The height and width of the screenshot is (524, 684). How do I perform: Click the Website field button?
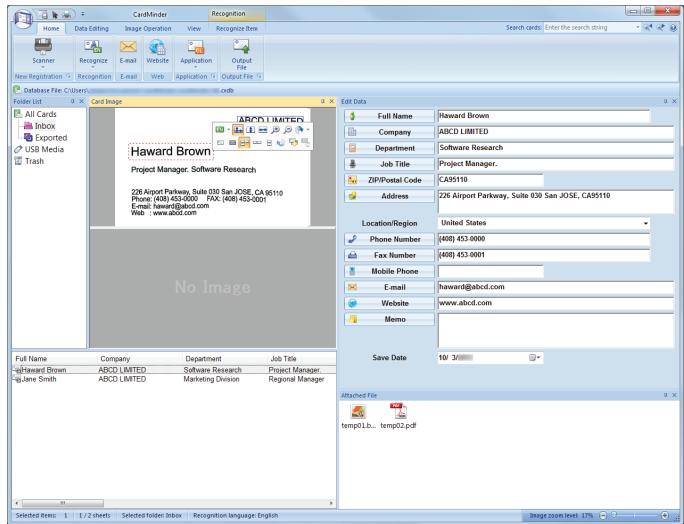[x=389, y=304]
